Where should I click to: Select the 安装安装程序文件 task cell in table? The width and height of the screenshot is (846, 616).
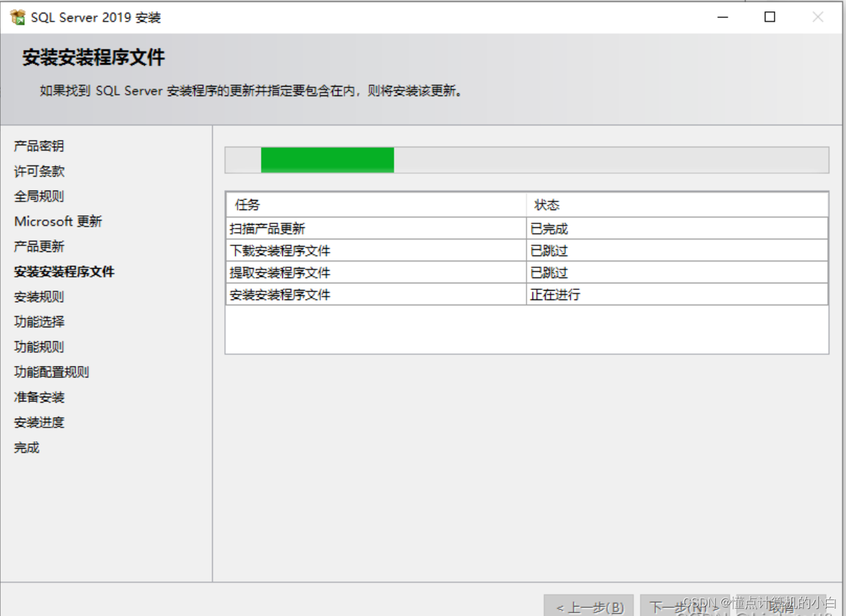coord(376,295)
